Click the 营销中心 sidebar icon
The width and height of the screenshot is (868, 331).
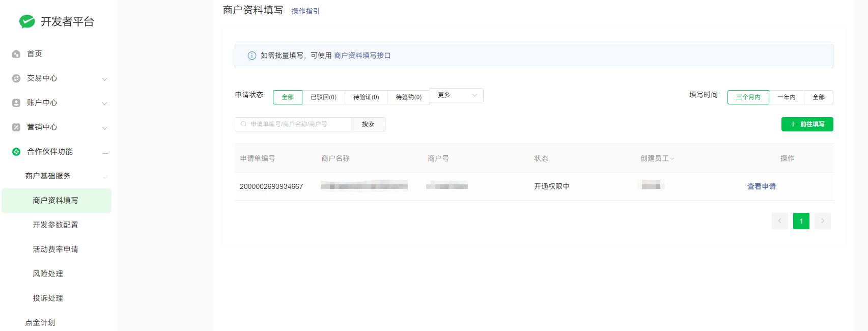click(x=16, y=127)
